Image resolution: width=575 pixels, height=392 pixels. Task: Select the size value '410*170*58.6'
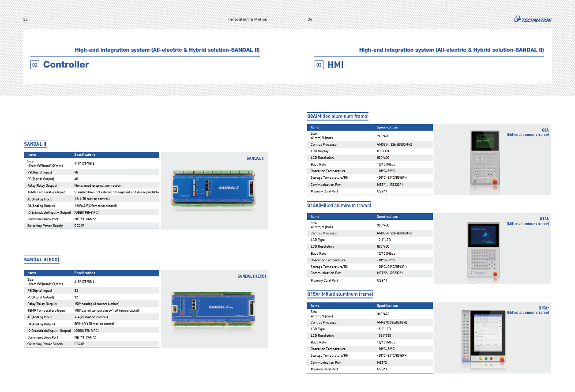(x=84, y=163)
